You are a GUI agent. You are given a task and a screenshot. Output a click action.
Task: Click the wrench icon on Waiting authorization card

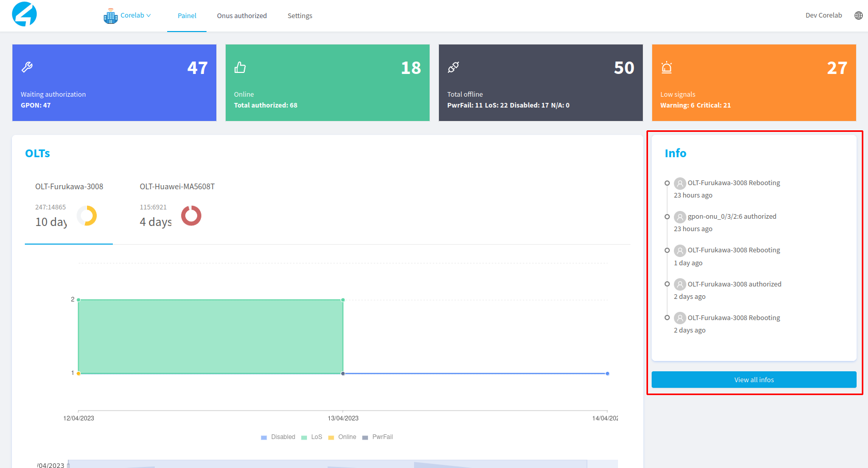click(x=27, y=67)
